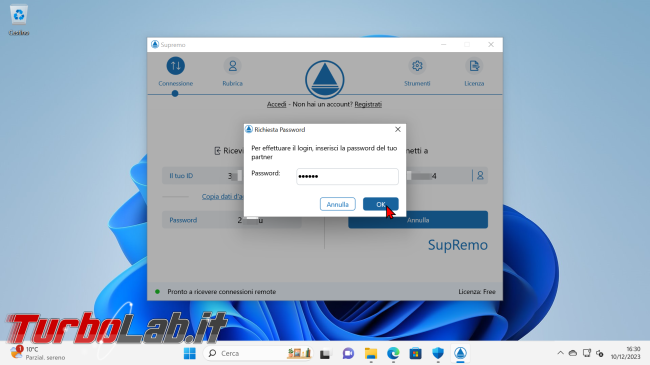This screenshot has width=650, height=365.
Task: Click the Richiesta Password dialog title icon
Action: coord(249,129)
